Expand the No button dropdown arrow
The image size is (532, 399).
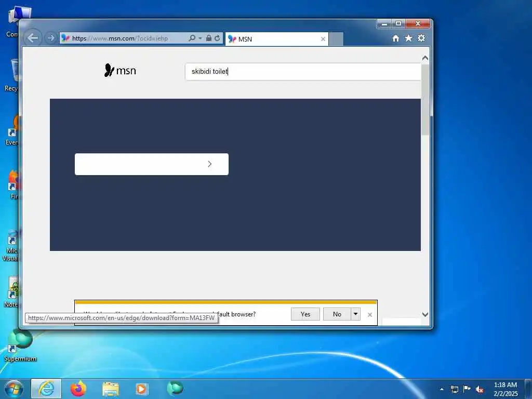coord(355,314)
